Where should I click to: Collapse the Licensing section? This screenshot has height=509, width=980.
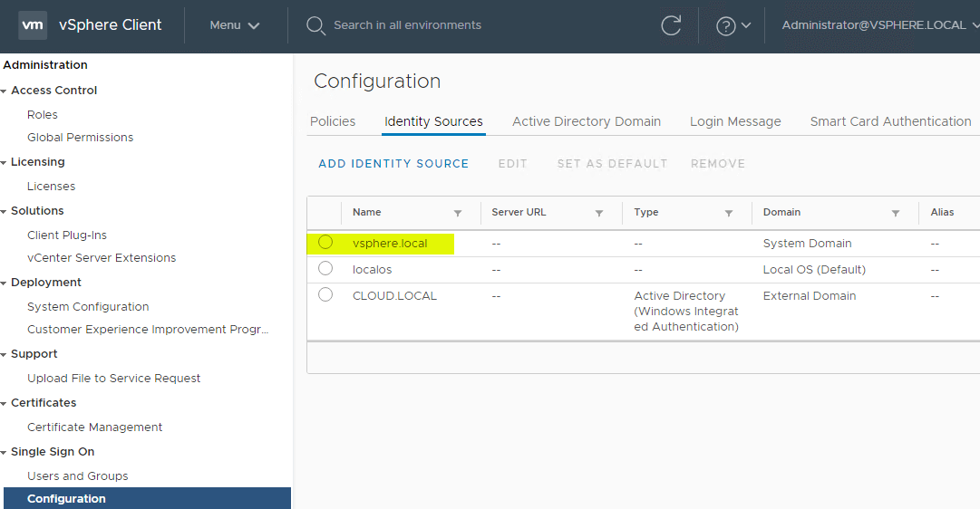pyautogui.click(x=5, y=163)
